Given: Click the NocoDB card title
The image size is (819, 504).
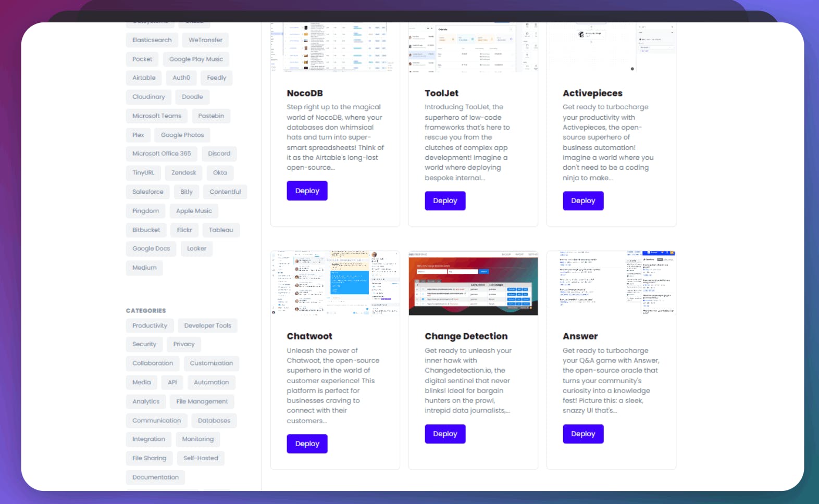Looking at the screenshot, I should point(305,93).
